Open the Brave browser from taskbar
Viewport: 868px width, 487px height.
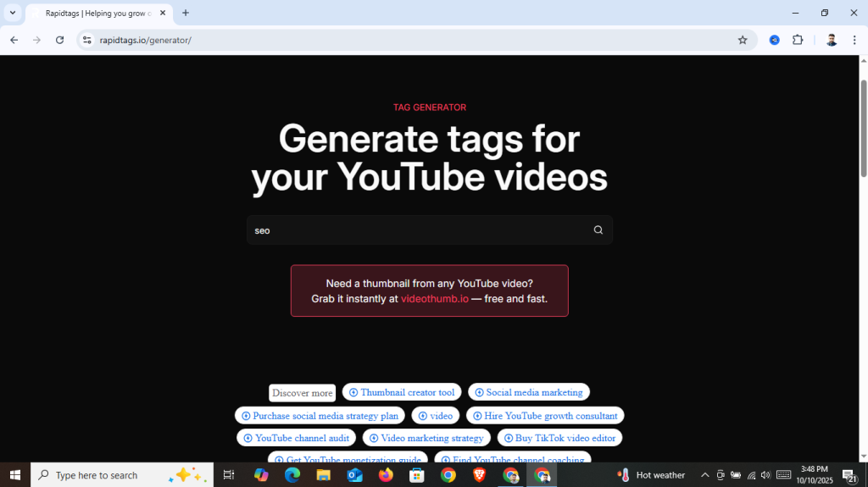point(479,475)
